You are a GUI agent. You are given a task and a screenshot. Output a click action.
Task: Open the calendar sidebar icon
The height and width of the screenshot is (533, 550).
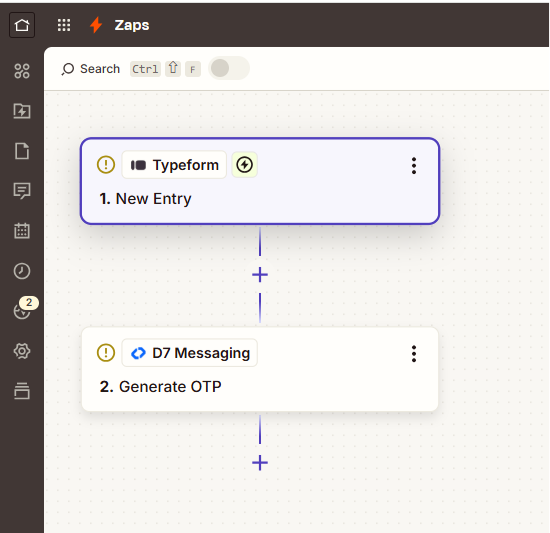pyautogui.click(x=22, y=231)
